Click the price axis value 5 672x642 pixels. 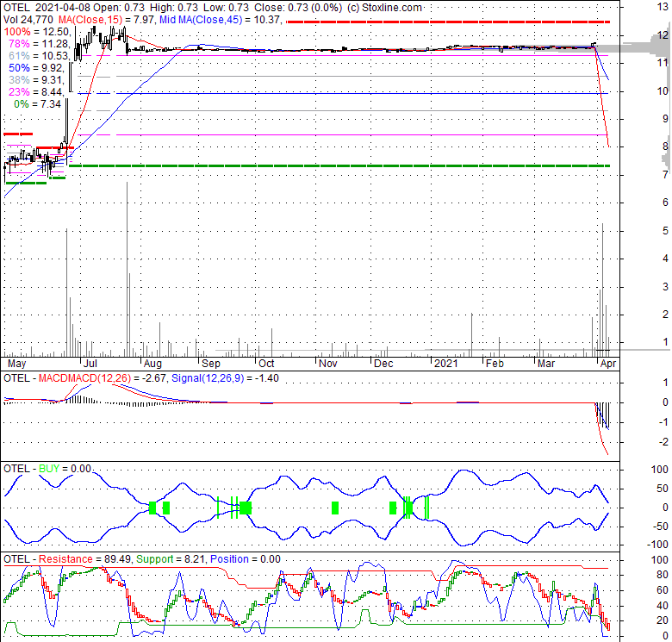(x=665, y=231)
